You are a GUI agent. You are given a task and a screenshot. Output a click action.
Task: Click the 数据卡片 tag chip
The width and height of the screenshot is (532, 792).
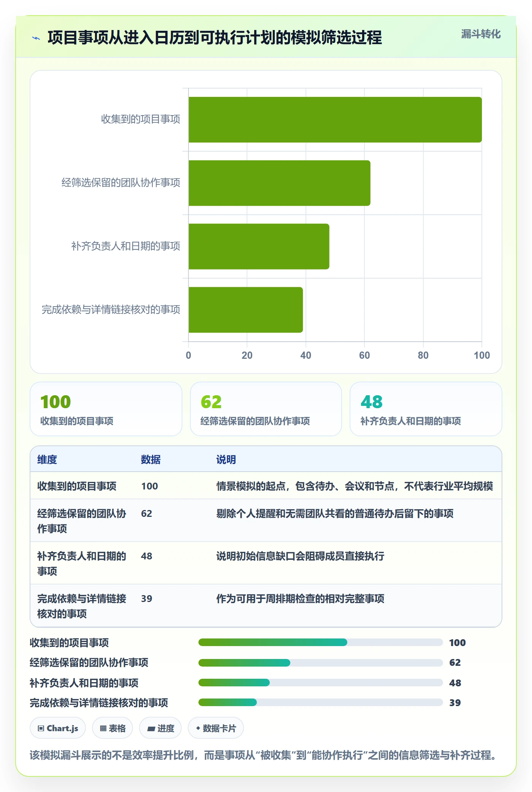[216, 728]
